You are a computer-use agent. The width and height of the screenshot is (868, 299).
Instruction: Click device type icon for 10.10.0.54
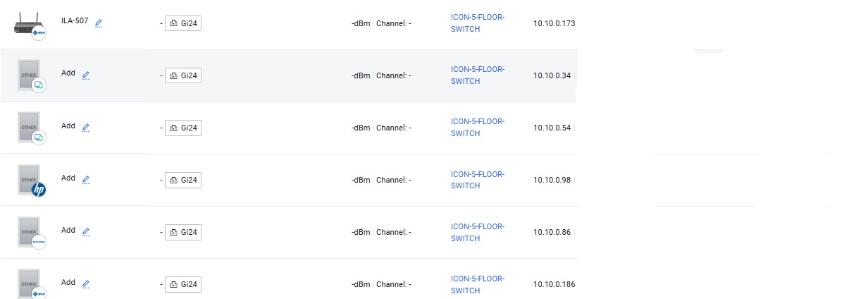coord(31,128)
